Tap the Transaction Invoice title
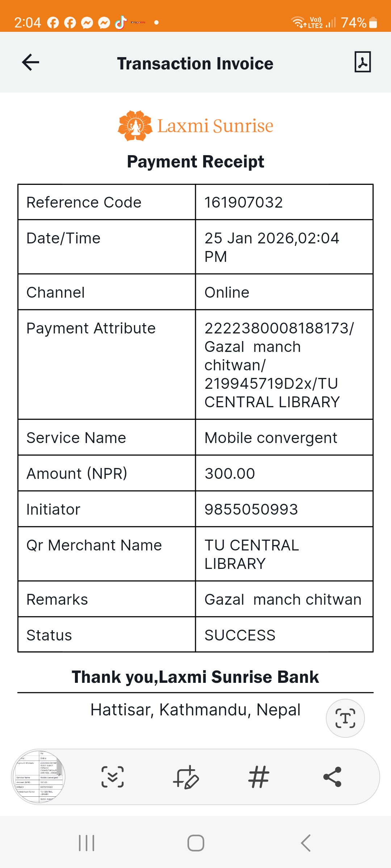This screenshot has width=391, height=868. [195, 64]
